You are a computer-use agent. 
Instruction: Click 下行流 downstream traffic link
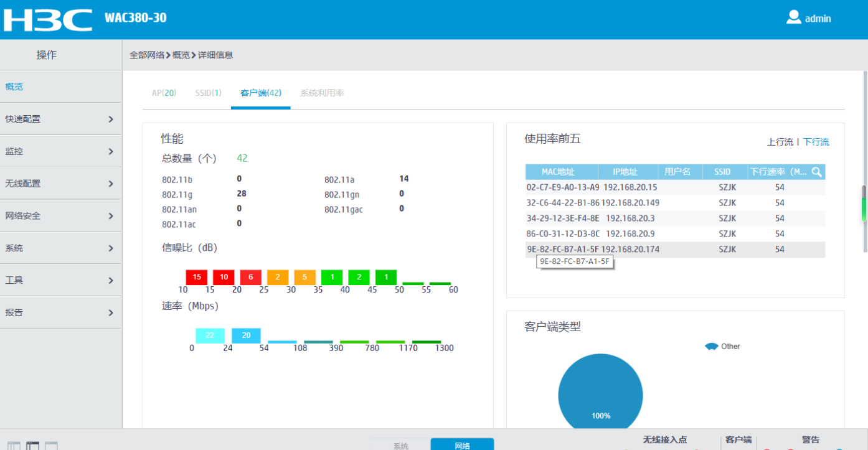pos(816,142)
